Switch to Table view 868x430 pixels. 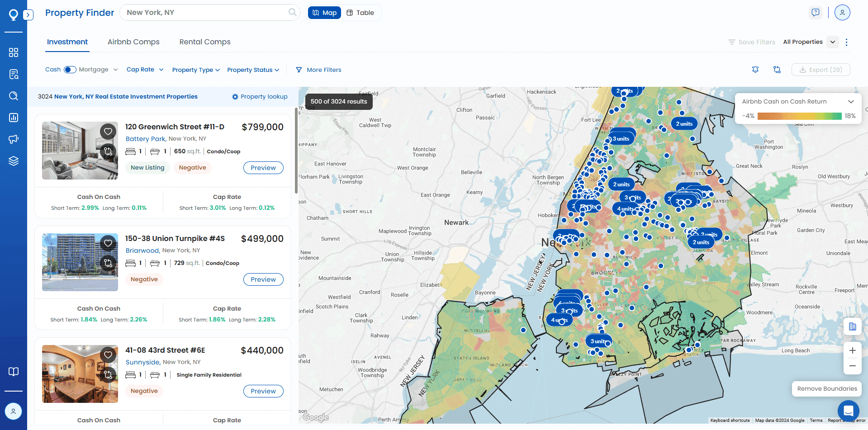click(360, 13)
